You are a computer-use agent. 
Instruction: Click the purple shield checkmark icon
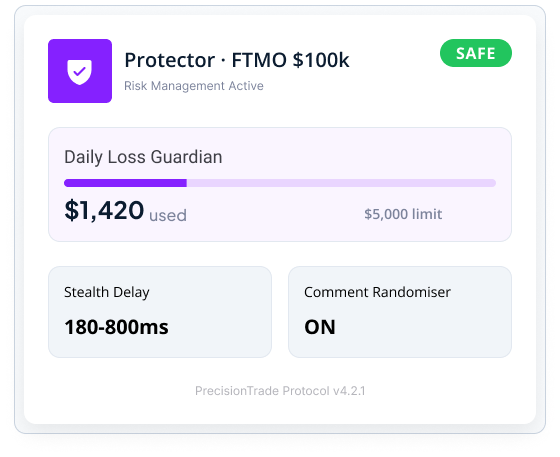point(80,72)
